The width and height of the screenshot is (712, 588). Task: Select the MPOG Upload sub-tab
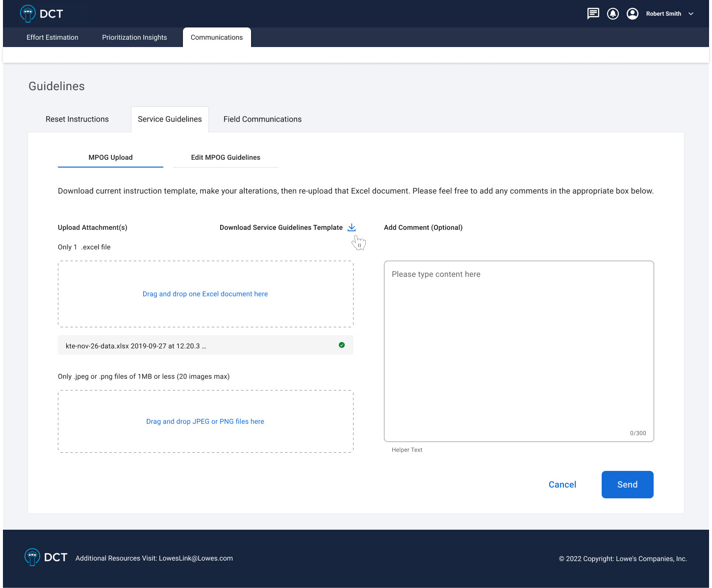[x=110, y=157]
